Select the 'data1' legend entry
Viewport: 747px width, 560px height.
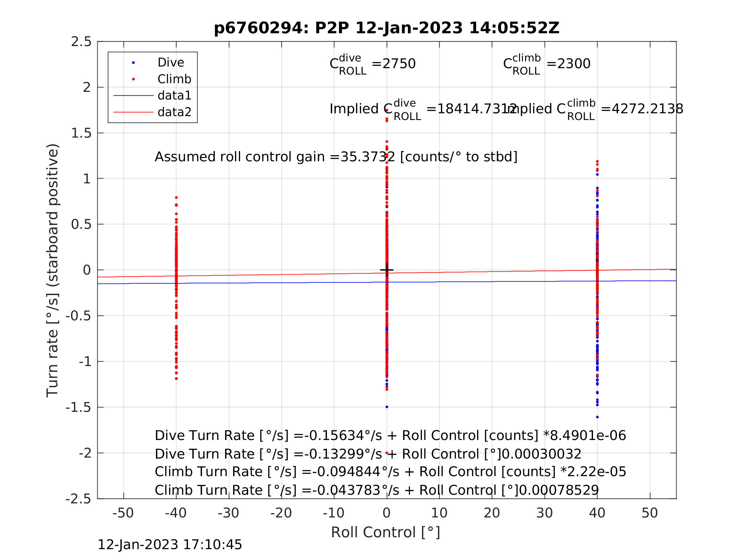click(x=174, y=96)
